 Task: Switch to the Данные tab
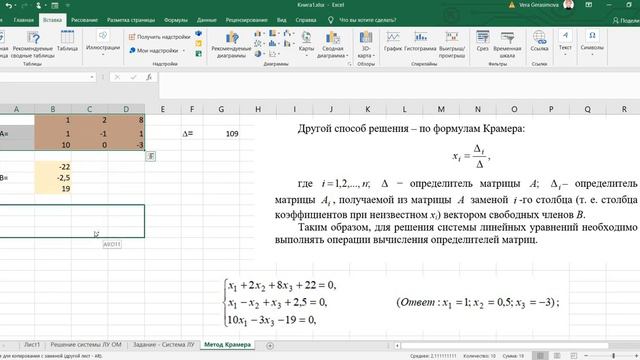click(x=207, y=20)
